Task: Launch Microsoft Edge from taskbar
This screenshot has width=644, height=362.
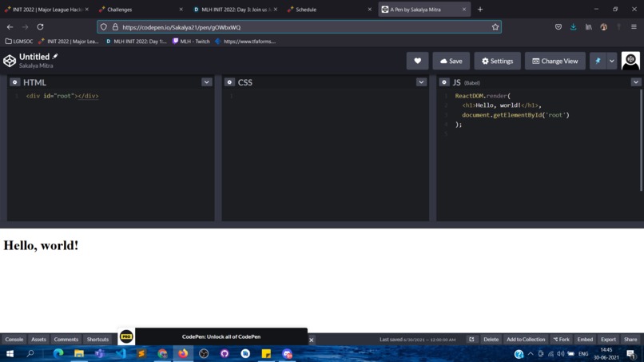Action: point(58,353)
